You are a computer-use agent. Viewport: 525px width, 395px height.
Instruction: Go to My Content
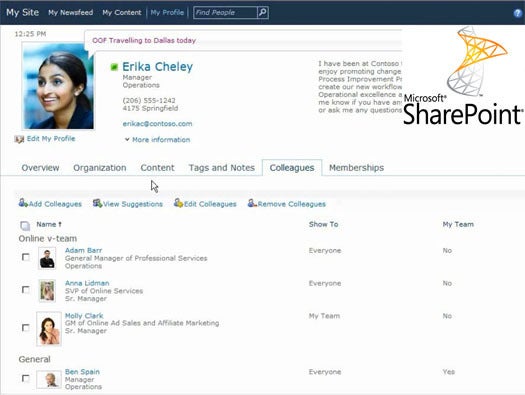[122, 12]
